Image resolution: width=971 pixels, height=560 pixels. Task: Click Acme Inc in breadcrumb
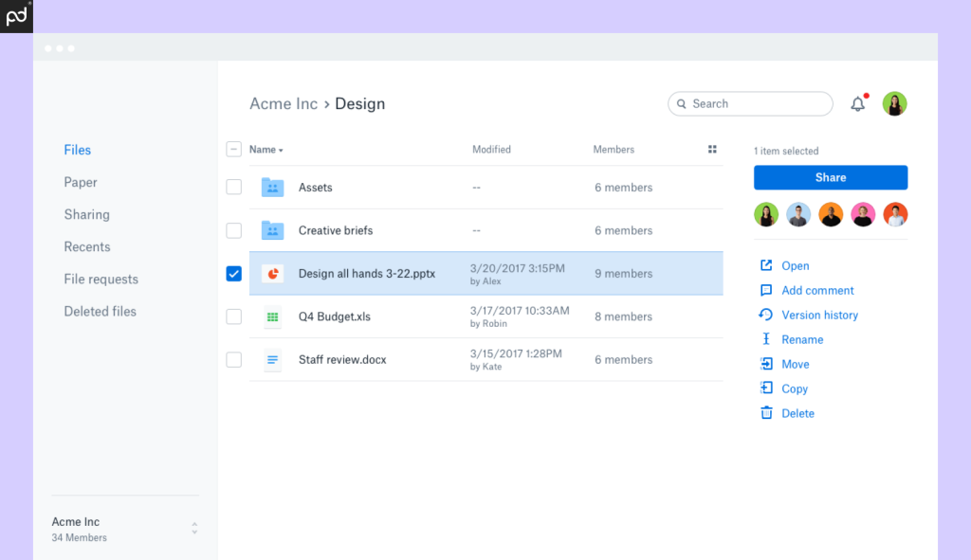pos(284,104)
